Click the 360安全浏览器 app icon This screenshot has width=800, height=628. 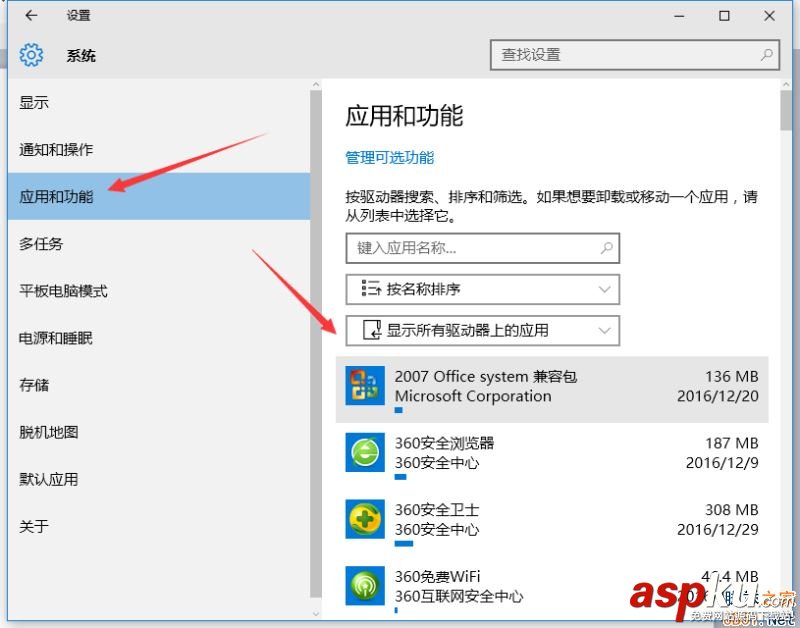tap(364, 450)
